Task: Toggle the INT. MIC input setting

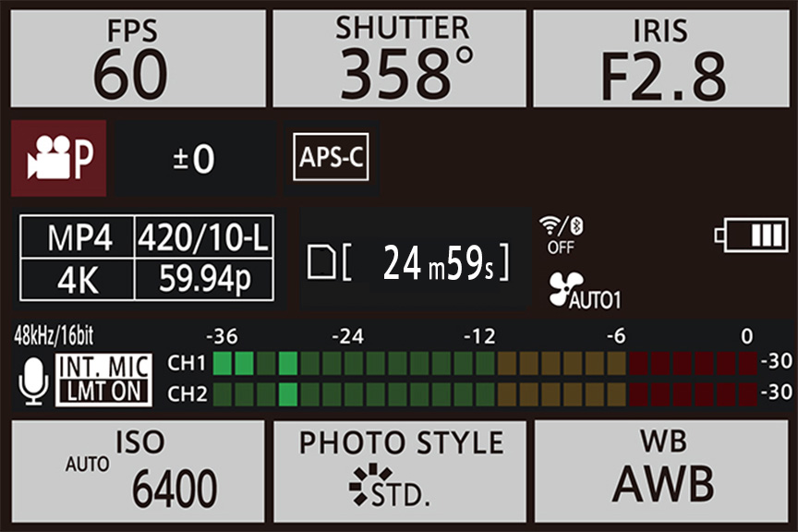Action: click(x=103, y=367)
